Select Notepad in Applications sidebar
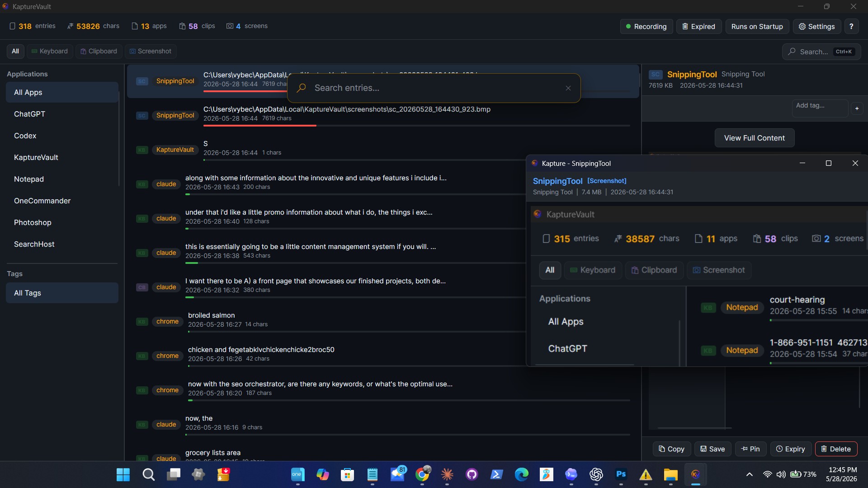Screen dimensions: 868x488 click(62, 179)
